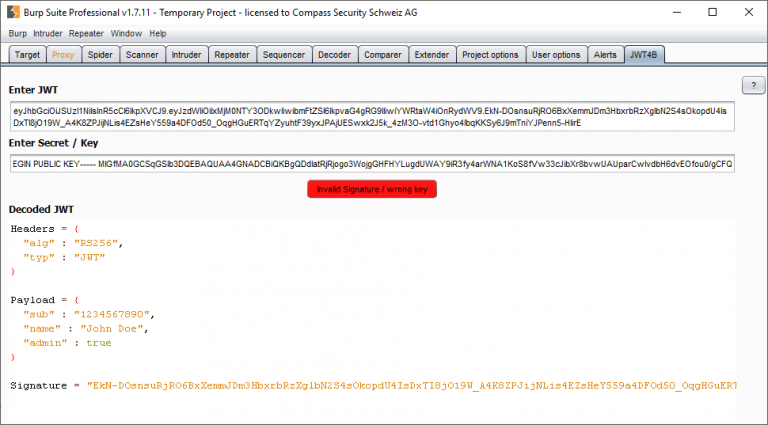Switch to the Sequencer tab

coord(284,55)
